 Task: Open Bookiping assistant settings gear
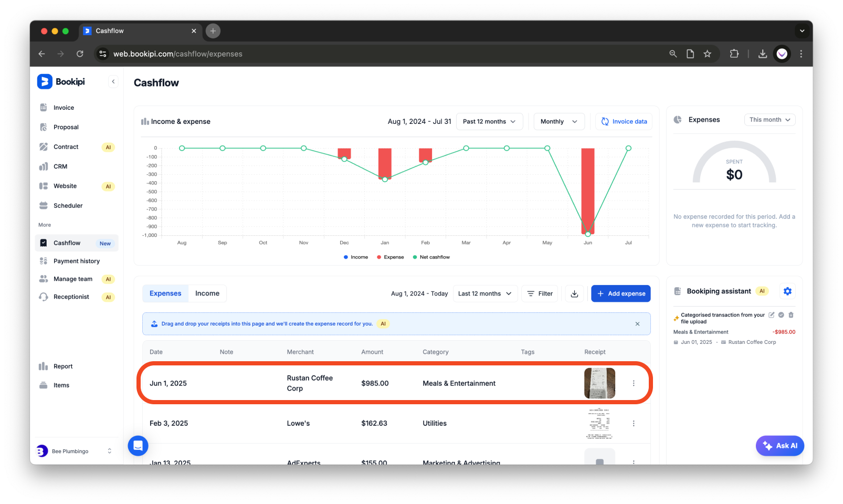787,291
